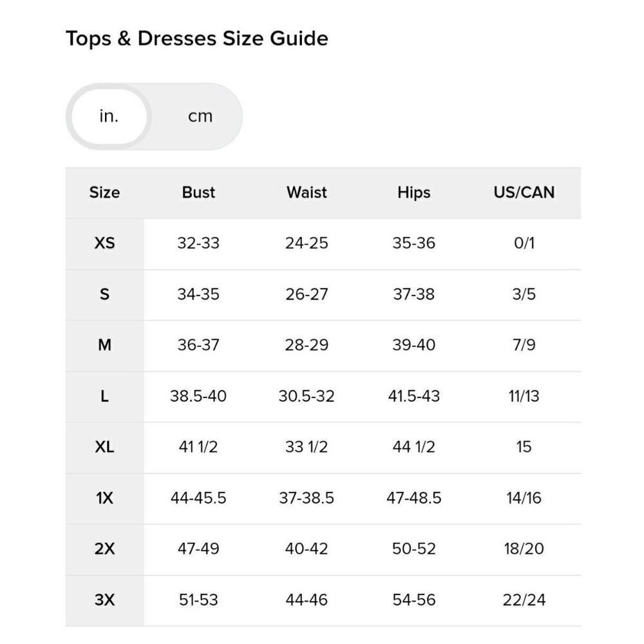Click the Waist column header
The width and height of the screenshot is (644, 644).
click(x=307, y=193)
